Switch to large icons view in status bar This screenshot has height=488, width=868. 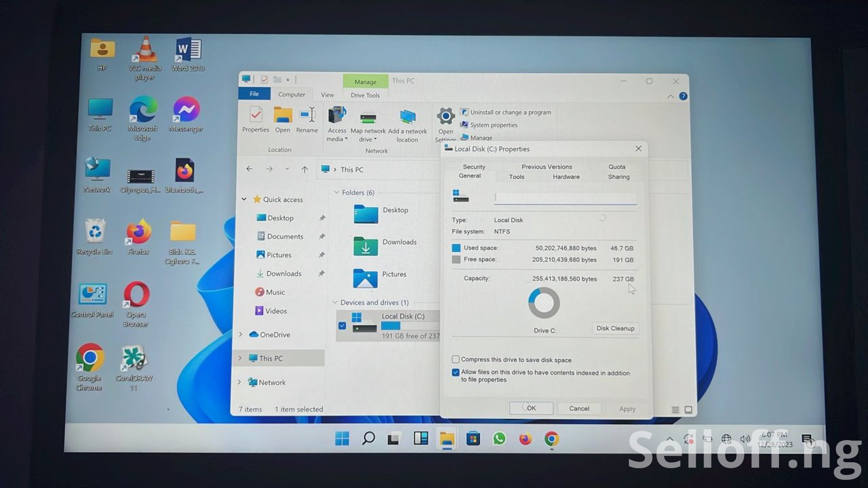pyautogui.click(x=688, y=410)
